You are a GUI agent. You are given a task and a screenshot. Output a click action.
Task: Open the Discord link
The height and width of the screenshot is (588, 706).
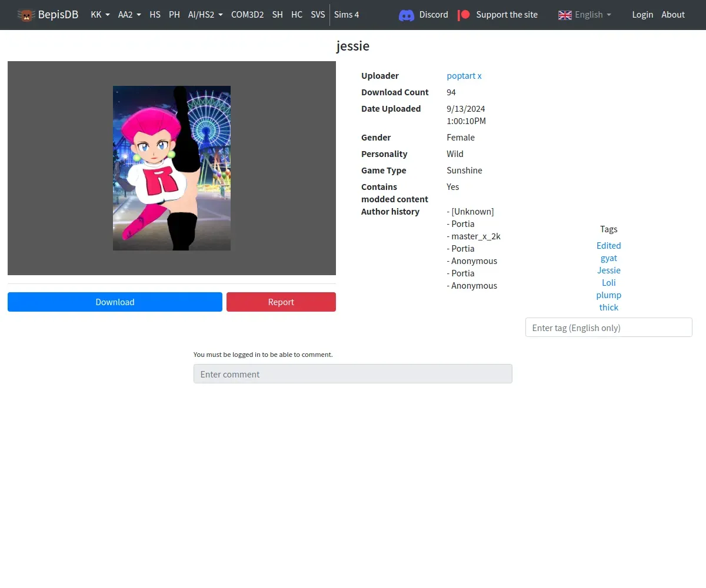(434, 15)
